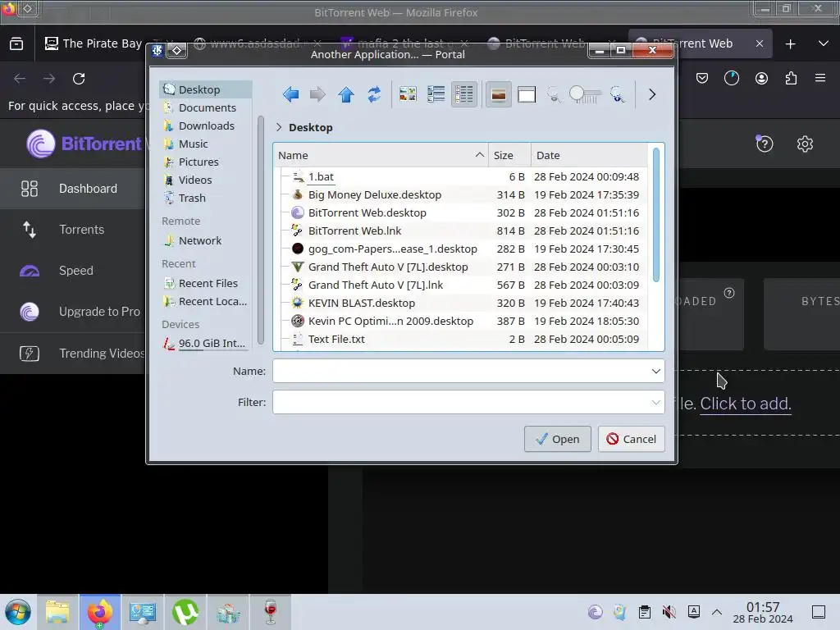Viewport: 840px width, 630px height.
Task: Sort files by Name column header
Action: click(381, 155)
